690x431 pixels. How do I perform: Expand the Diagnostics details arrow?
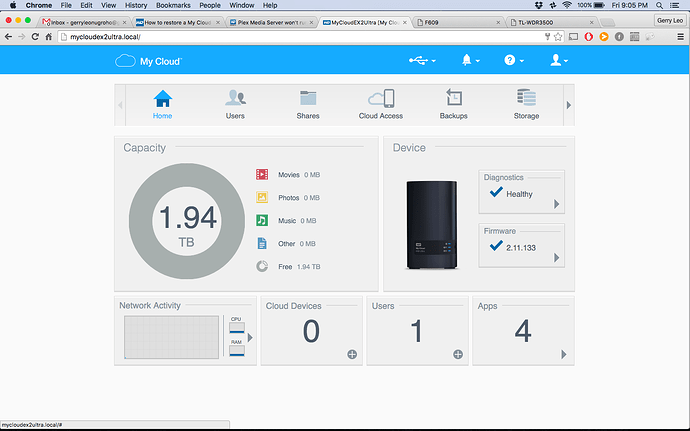coord(557,204)
